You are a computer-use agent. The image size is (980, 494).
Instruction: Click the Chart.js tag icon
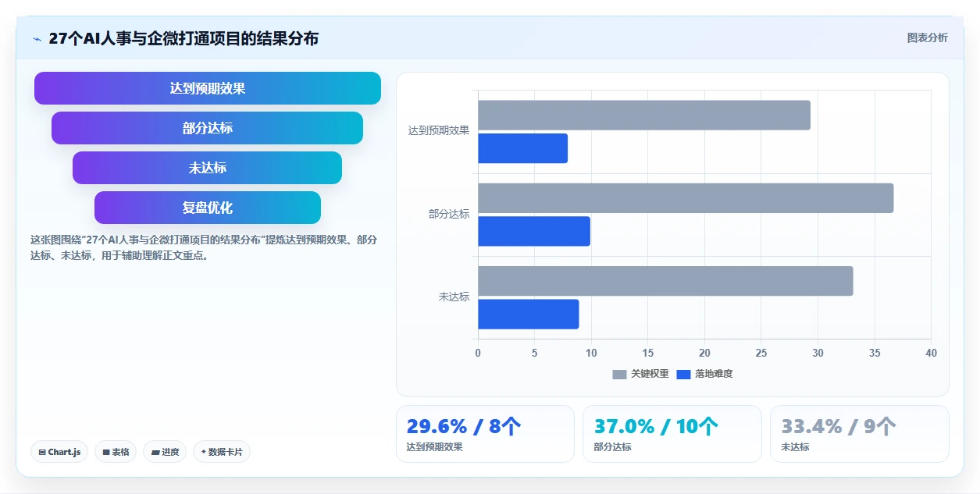point(41,452)
